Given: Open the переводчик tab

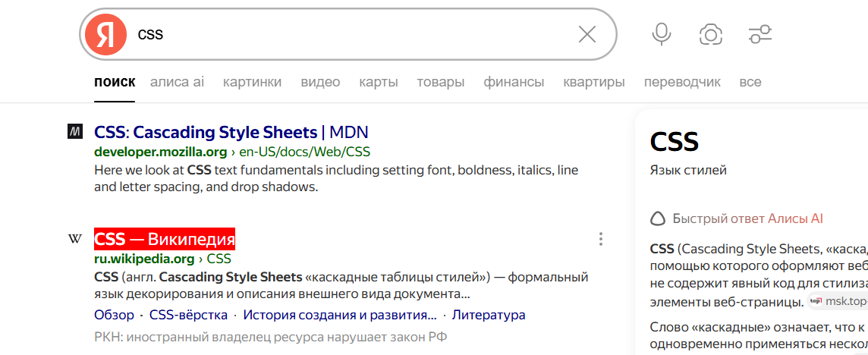Looking at the screenshot, I should coord(682,83).
